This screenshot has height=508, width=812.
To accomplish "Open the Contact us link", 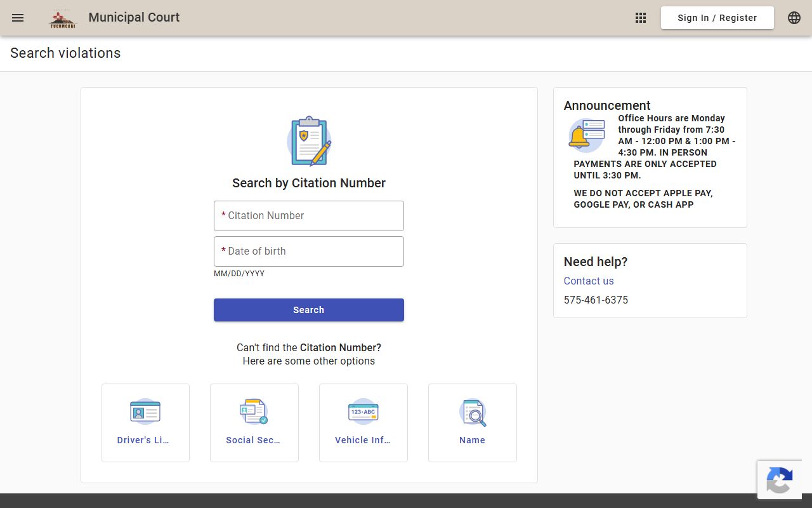I will click(589, 281).
